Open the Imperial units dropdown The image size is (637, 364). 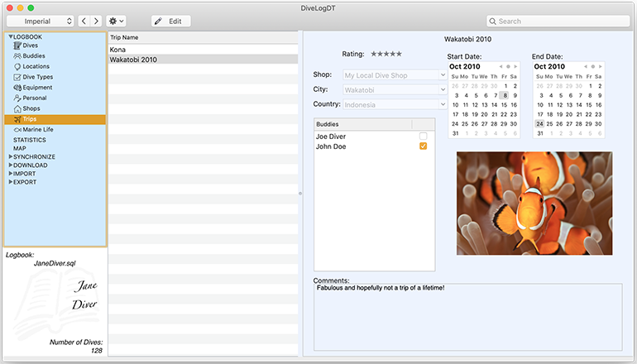(x=41, y=22)
